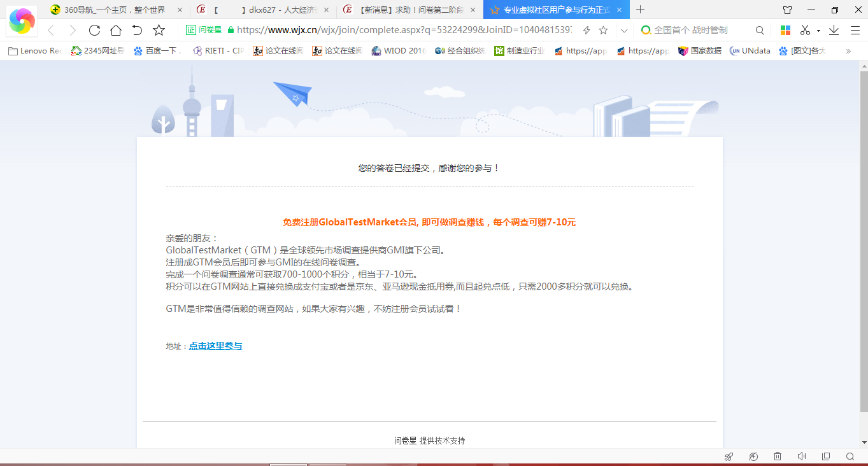Viewport: 868px width, 466px height.
Task: Click the 问卷星 site certificate badge
Action: pos(204,30)
